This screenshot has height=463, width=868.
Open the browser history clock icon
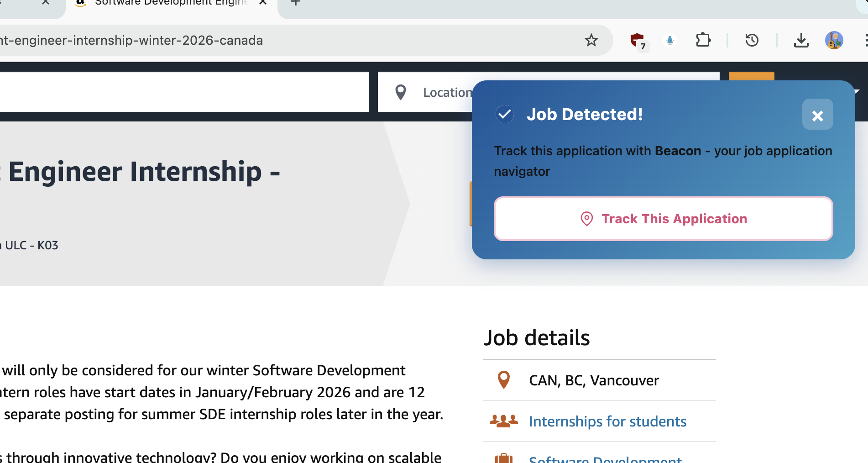(x=752, y=40)
